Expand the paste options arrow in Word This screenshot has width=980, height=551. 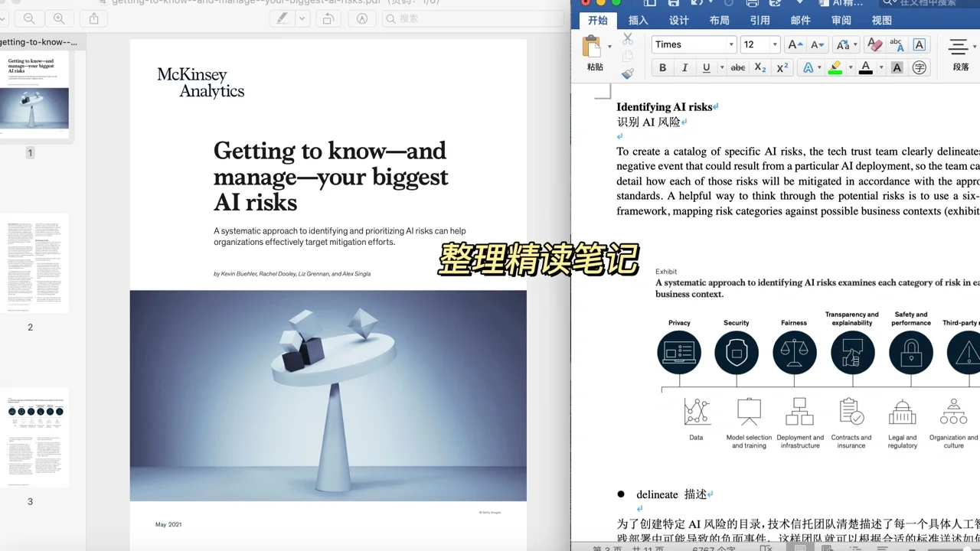(x=610, y=47)
